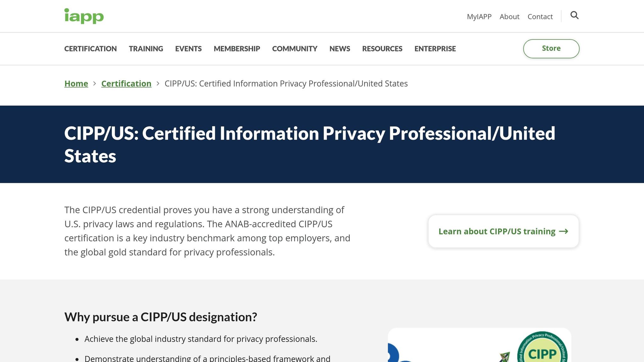Open the News menu
Screen dimensions: 644x362
(340, 49)
